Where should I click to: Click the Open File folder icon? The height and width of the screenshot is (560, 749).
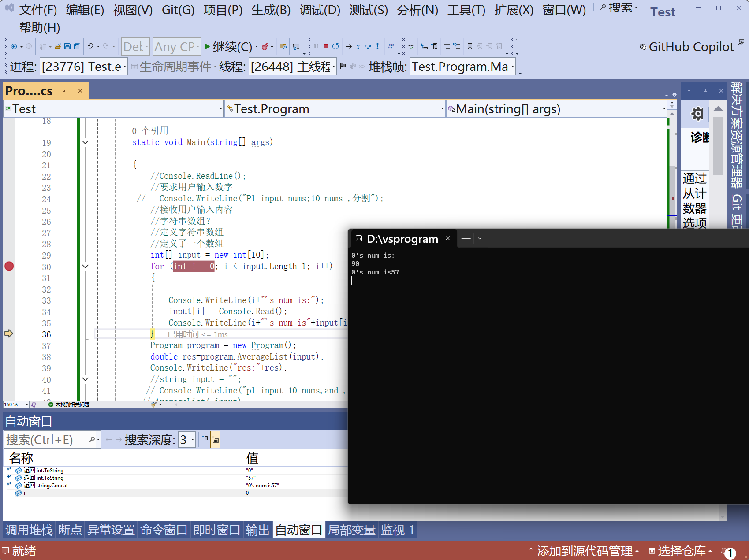point(57,46)
